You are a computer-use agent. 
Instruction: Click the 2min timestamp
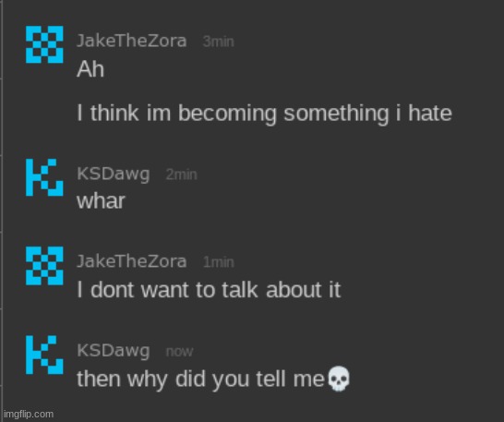(181, 175)
